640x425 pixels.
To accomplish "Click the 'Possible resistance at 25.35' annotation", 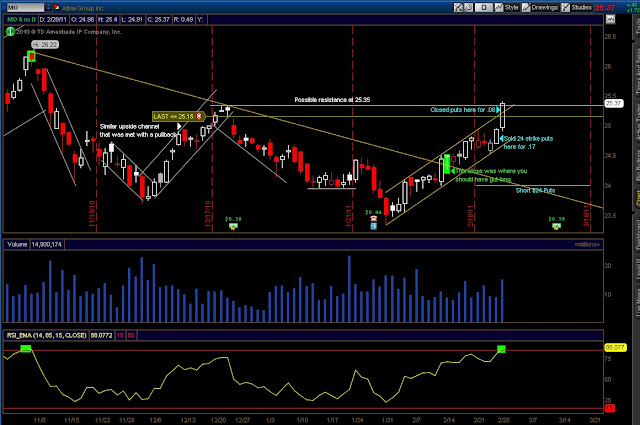I will coord(332,100).
